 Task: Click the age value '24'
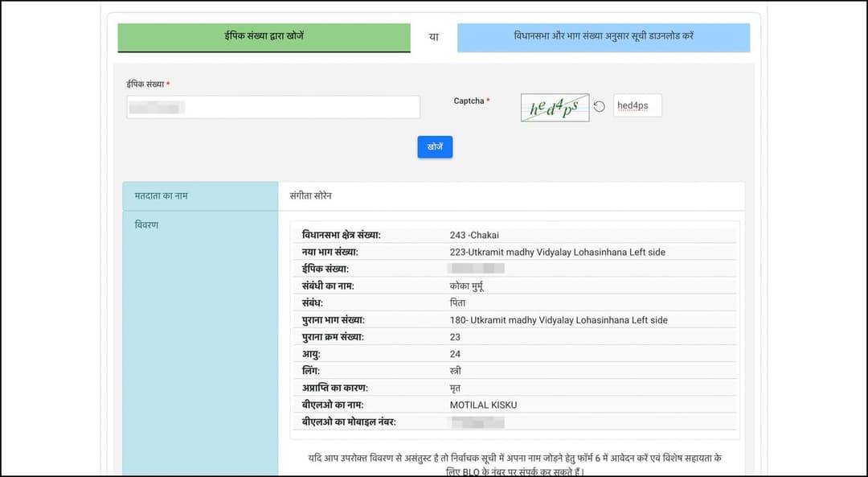(455, 354)
